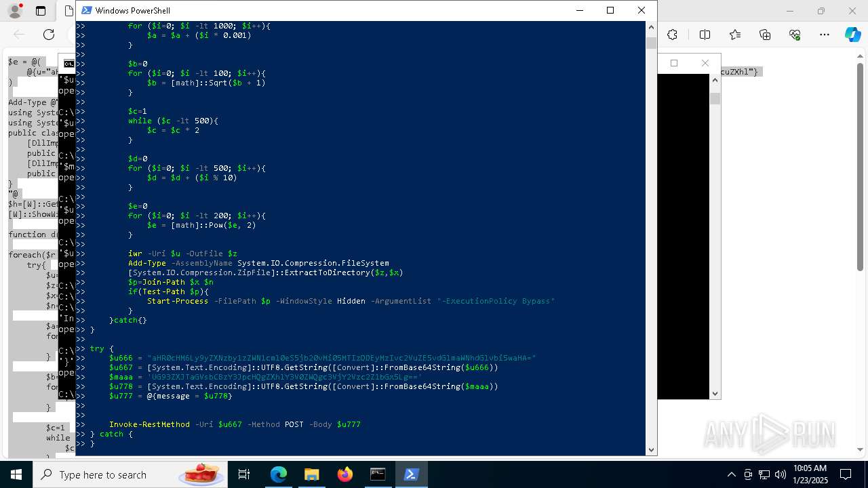Open the Edge profile avatar icon

click(14, 11)
